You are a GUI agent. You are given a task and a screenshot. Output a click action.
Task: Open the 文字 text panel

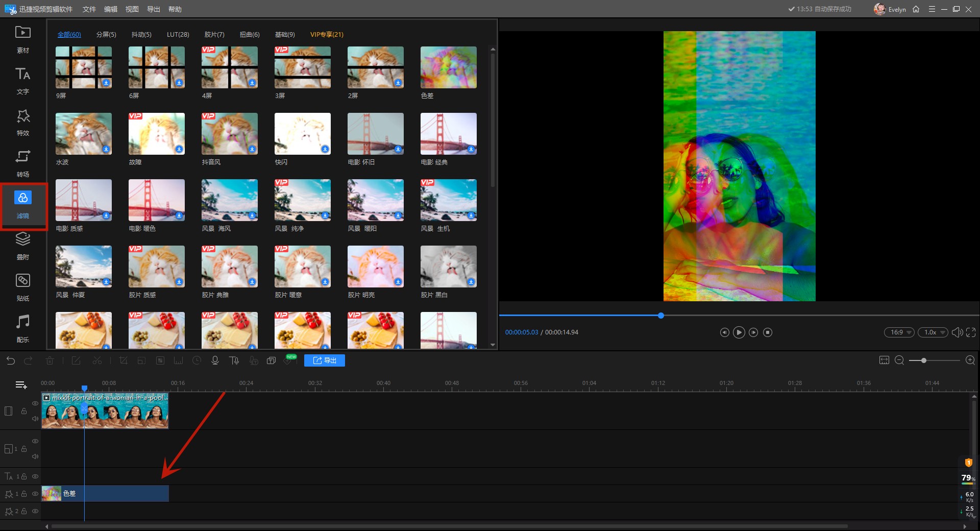coord(22,80)
